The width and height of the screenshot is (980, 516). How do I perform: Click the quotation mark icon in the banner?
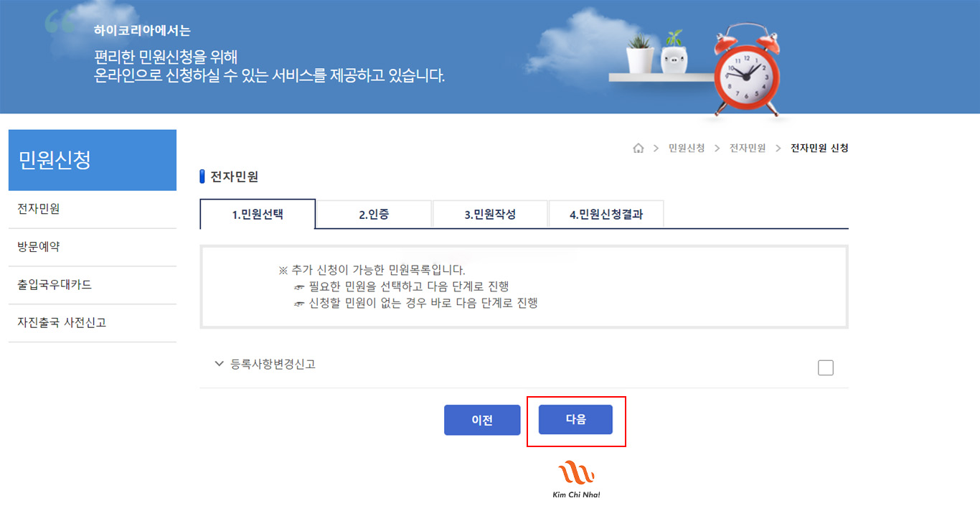click(x=59, y=24)
